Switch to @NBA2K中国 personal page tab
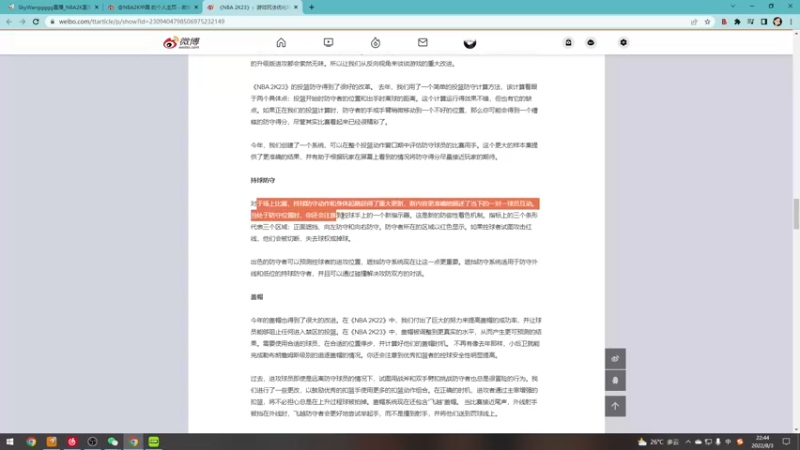Screen dimensions: 800x450 click(x=153, y=7)
